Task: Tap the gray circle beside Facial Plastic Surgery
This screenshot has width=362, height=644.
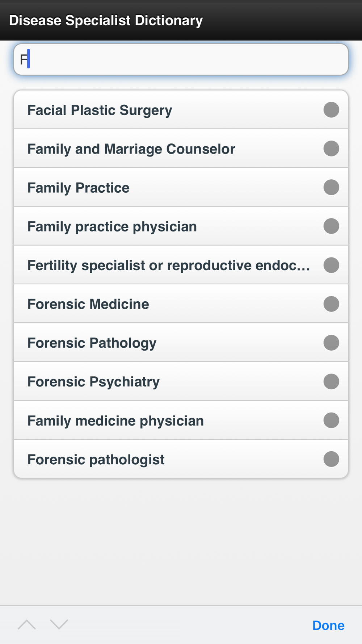Action: [x=331, y=110]
